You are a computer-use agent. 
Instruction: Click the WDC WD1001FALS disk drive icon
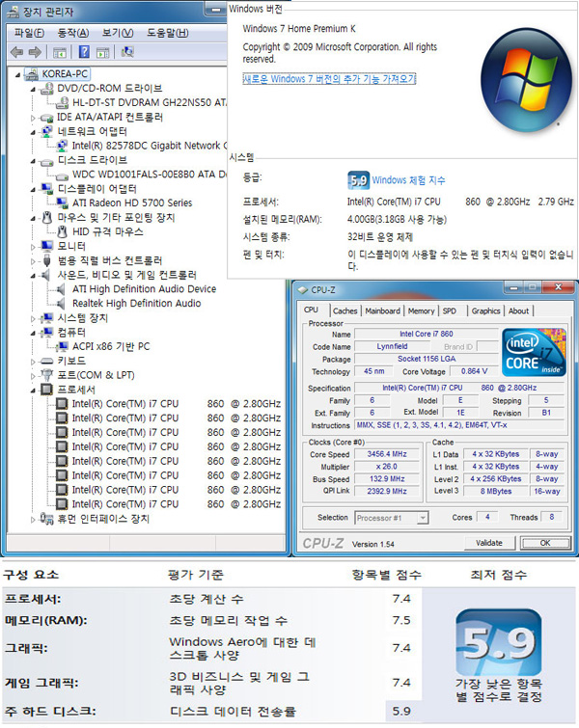[62, 175]
